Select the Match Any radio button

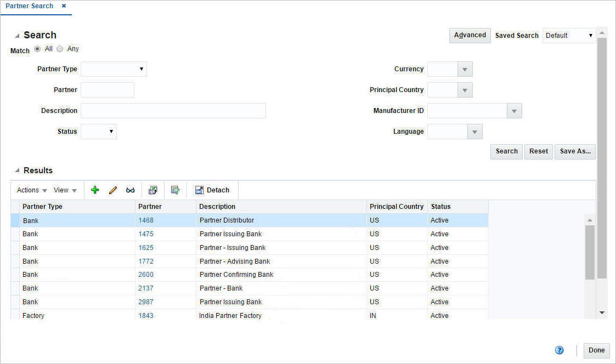pos(59,49)
